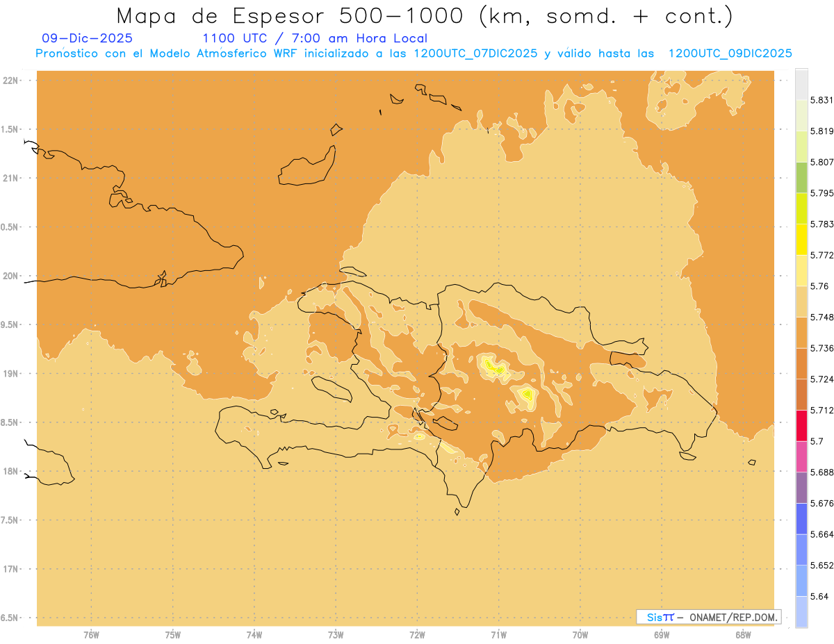Screen dimensions: 834x644
Task: Click the 5.783 colorbar value
Action: [821, 224]
